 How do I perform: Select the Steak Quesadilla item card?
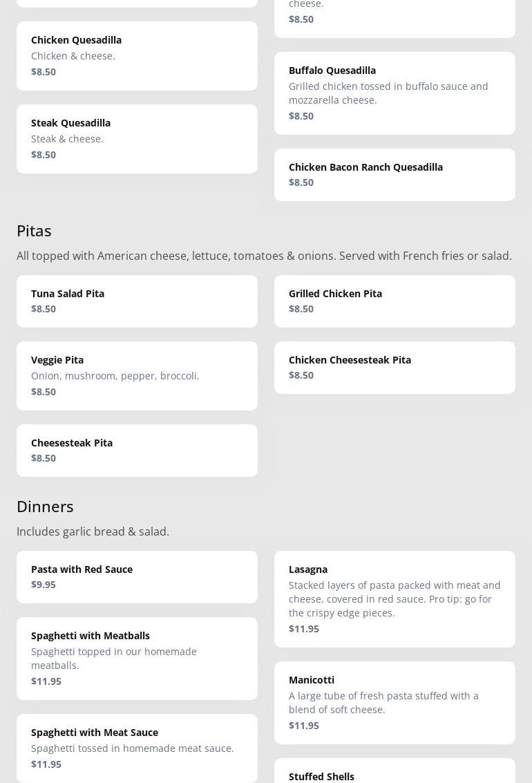tap(137, 139)
